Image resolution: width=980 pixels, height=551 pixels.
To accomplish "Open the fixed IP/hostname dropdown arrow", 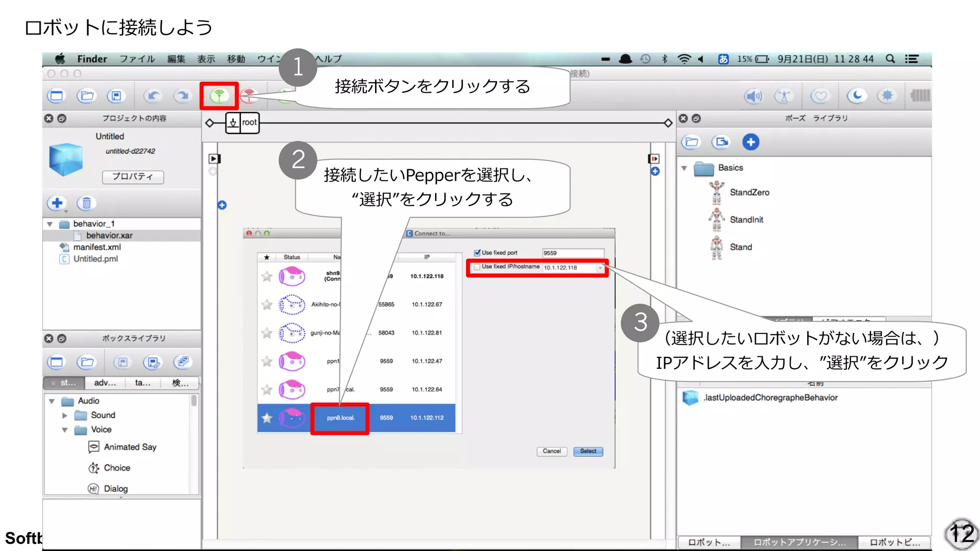I will tap(600, 268).
